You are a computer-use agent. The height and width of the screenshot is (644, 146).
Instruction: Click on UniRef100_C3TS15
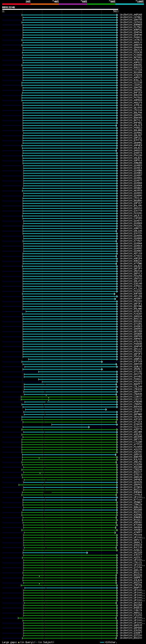point(131,70)
